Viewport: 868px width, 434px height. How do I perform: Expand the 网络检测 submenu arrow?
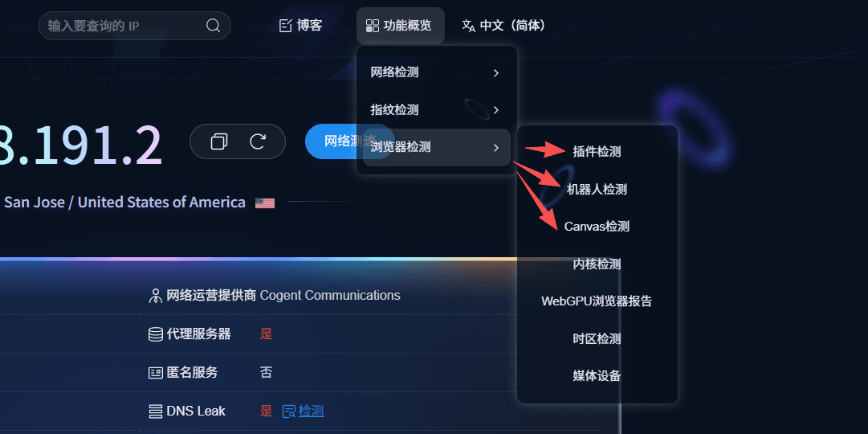[496, 72]
